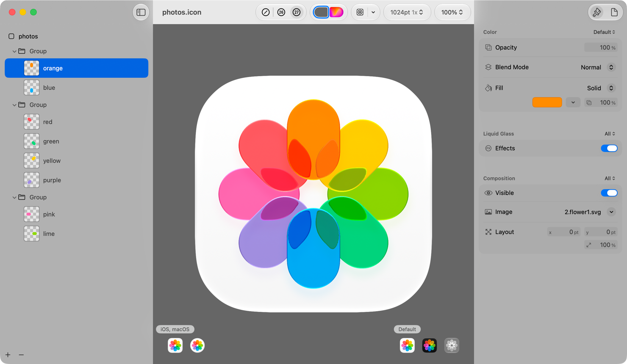Open the 100% zoom level selector
This screenshot has width=627, height=364.
(452, 12)
